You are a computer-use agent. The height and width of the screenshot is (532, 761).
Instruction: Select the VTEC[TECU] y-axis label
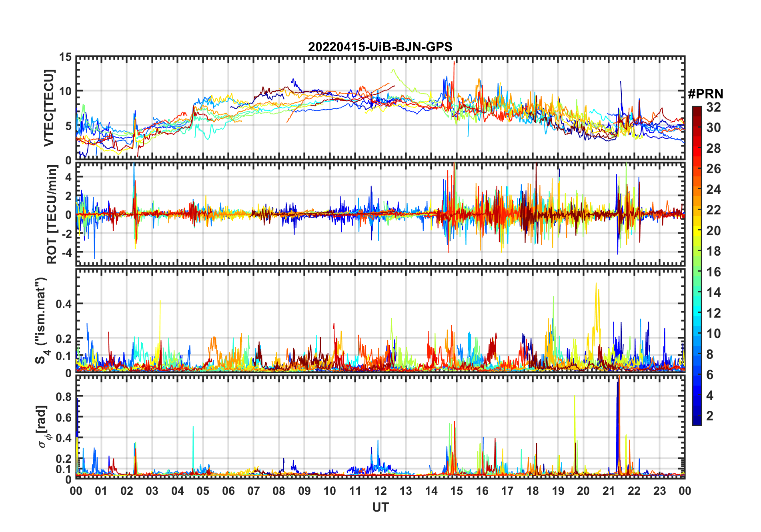tap(49, 108)
